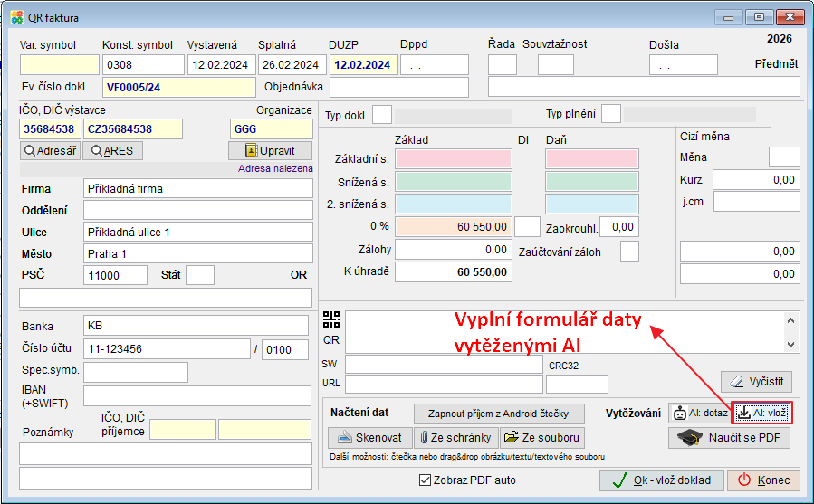This screenshot has width=814, height=504.
Task: Click the Zaokrouhl. field
Action: [618, 227]
